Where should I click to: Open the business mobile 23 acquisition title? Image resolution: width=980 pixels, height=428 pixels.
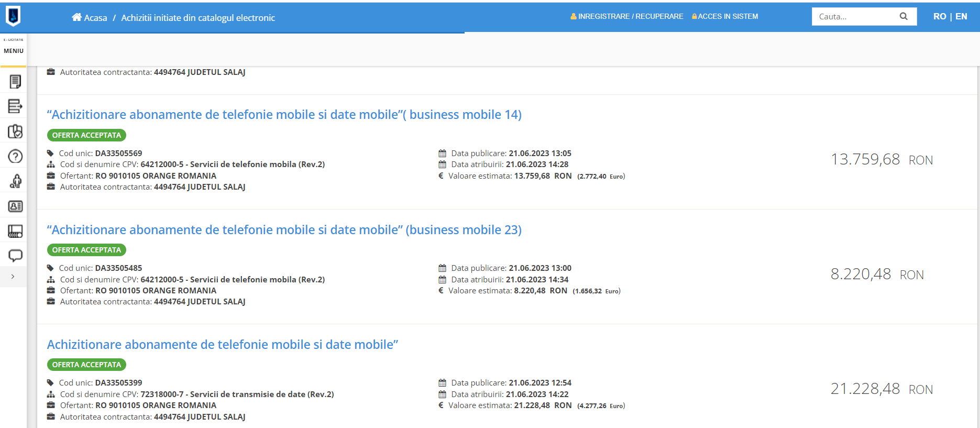(x=284, y=230)
